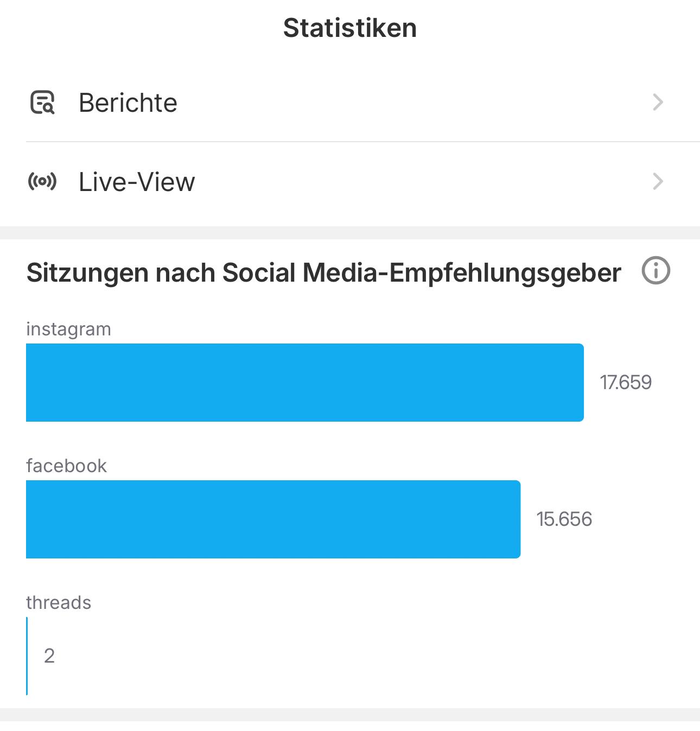700x731 pixels.
Task: Expand the Berichte row chevron
Action: (x=658, y=103)
